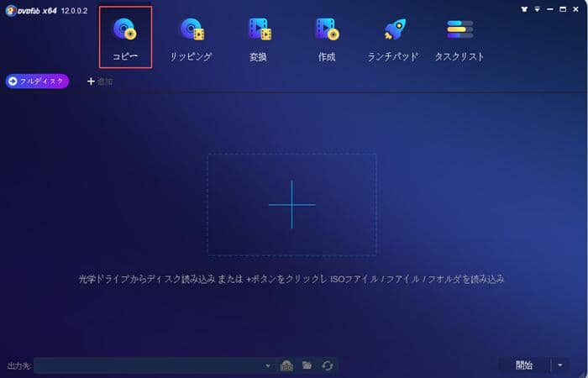Open the コピー (Copy) module
588x378 pixels.
pos(126,38)
